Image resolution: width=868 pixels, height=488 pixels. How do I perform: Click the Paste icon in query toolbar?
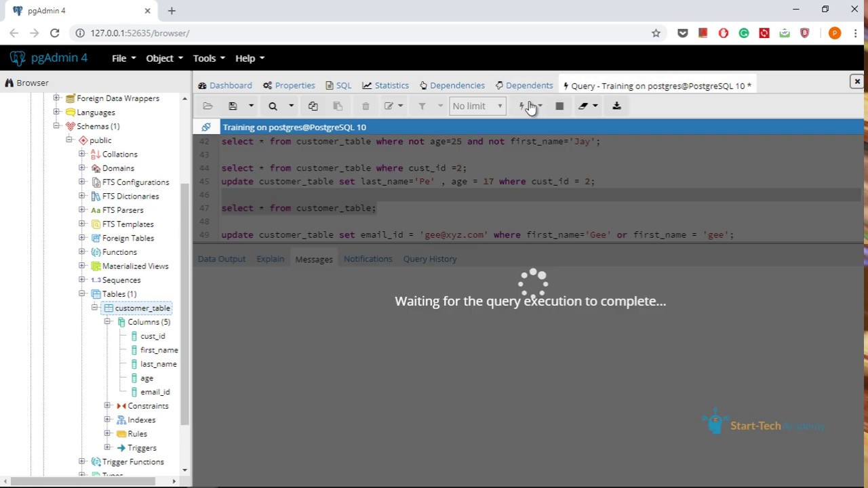(338, 106)
